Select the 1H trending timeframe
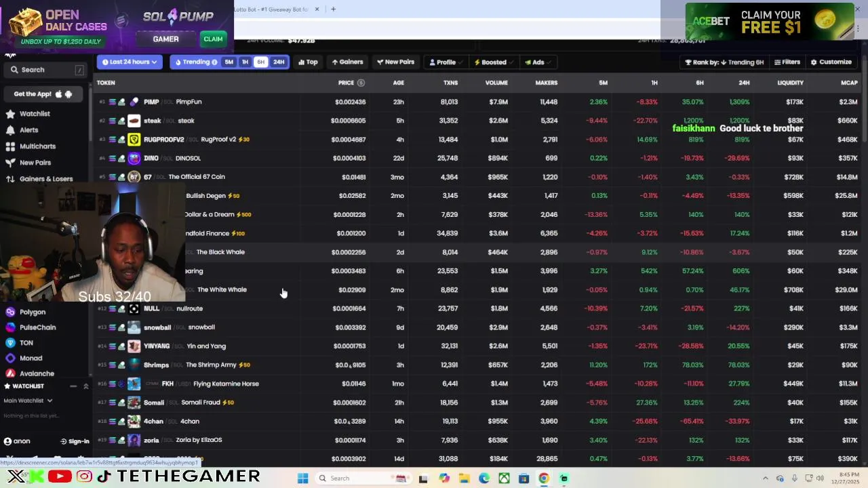This screenshot has width=868, height=488. click(245, 62)
